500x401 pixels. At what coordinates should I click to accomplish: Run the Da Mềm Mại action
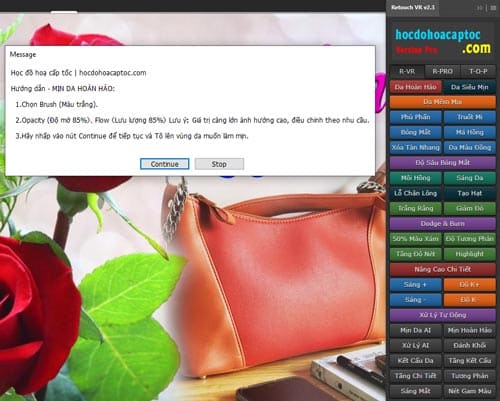tap(443, 102)
